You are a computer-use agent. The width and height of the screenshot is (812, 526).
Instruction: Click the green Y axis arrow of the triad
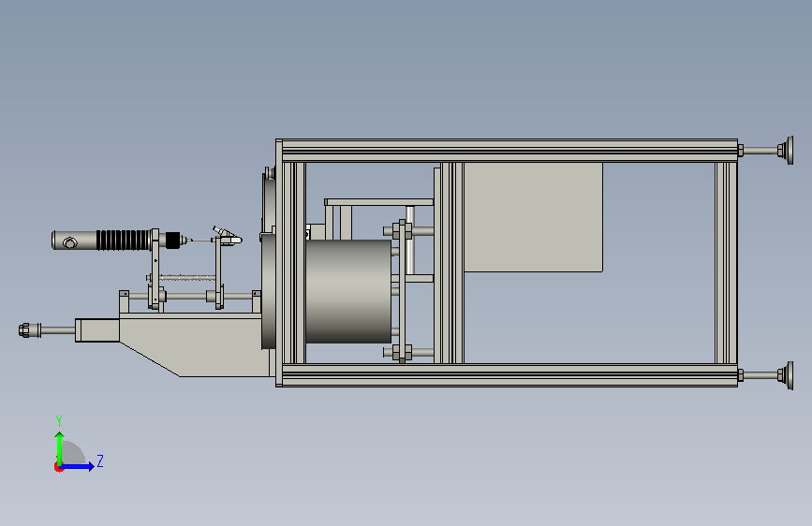pos(60,447)
